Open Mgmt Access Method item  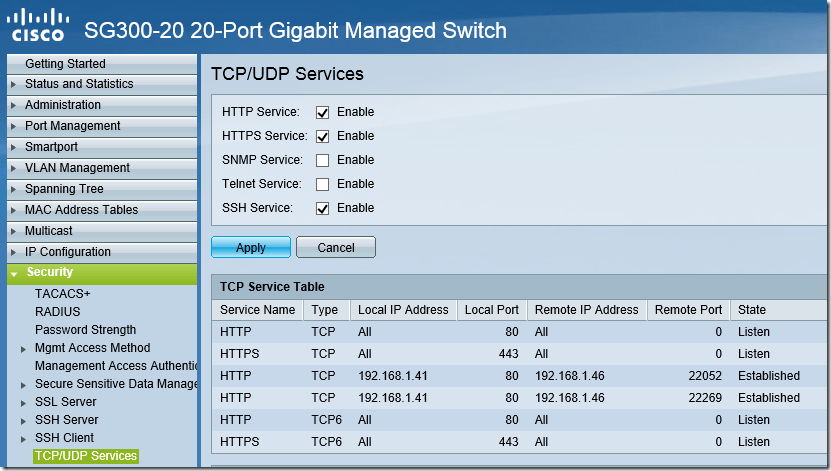pos(93,348)
